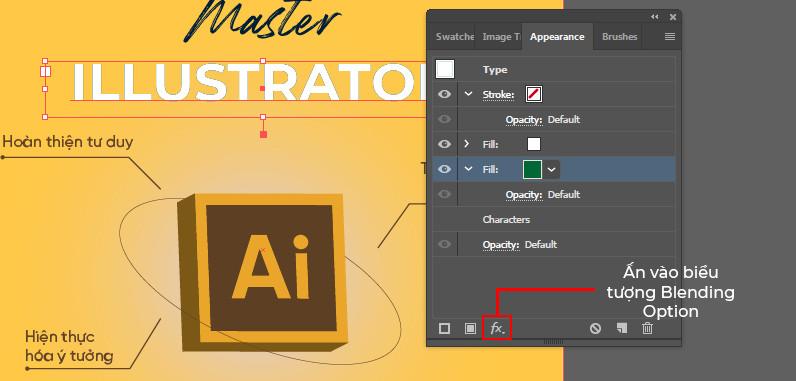The image size is (796, 381).
Task: Collapse the green Fill row chevron
Action: (468, 169)
